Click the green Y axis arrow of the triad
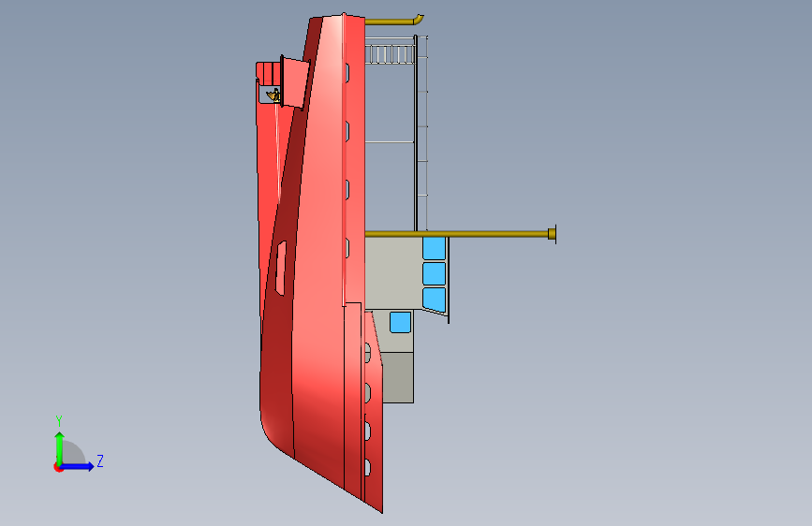The width and height of the screenshot is (812, 526). (60, 447)
